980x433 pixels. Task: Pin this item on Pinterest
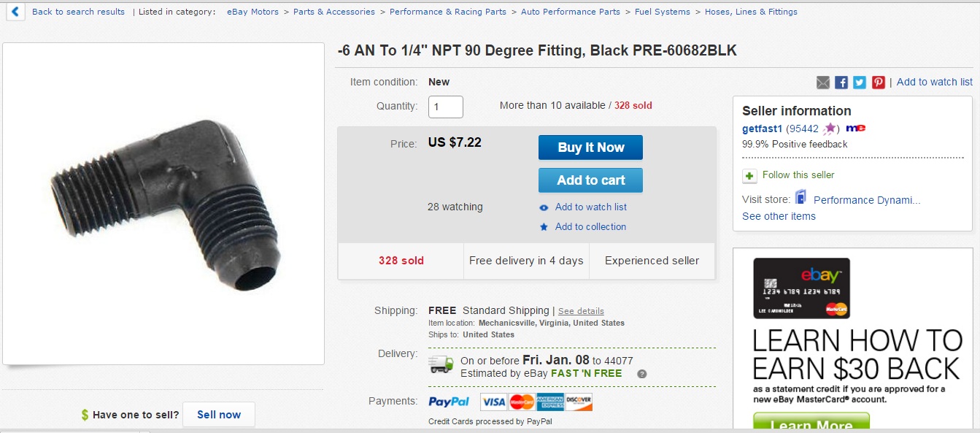coord(878,83)
